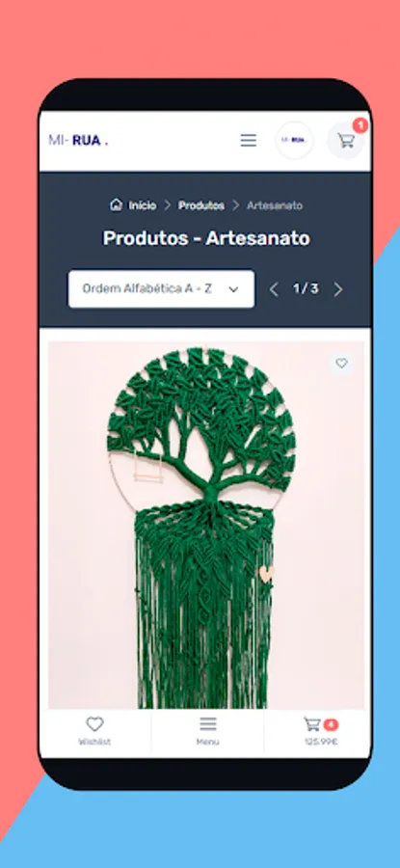The width and height of the screenshot is (400, 868).
Task: Toggle the favorite heart on the macramé tree product
Action: (342, 364)
